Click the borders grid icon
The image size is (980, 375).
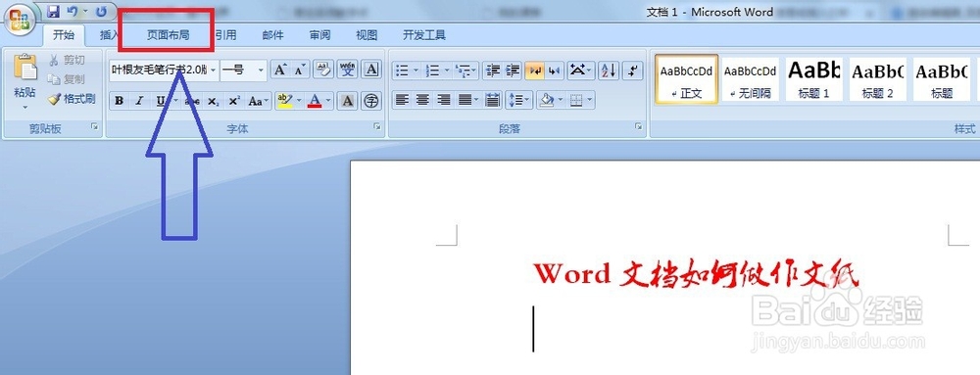576,100
